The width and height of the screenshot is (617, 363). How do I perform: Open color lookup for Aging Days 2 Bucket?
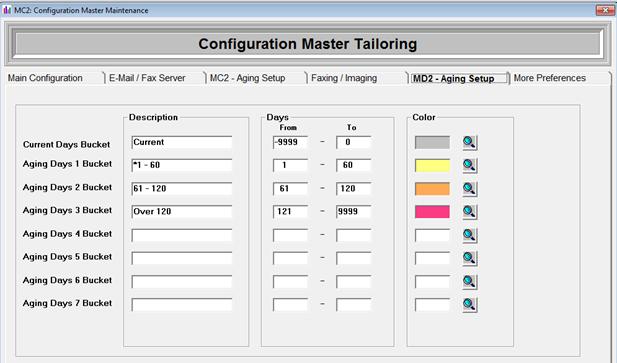(x=469, y=189)
